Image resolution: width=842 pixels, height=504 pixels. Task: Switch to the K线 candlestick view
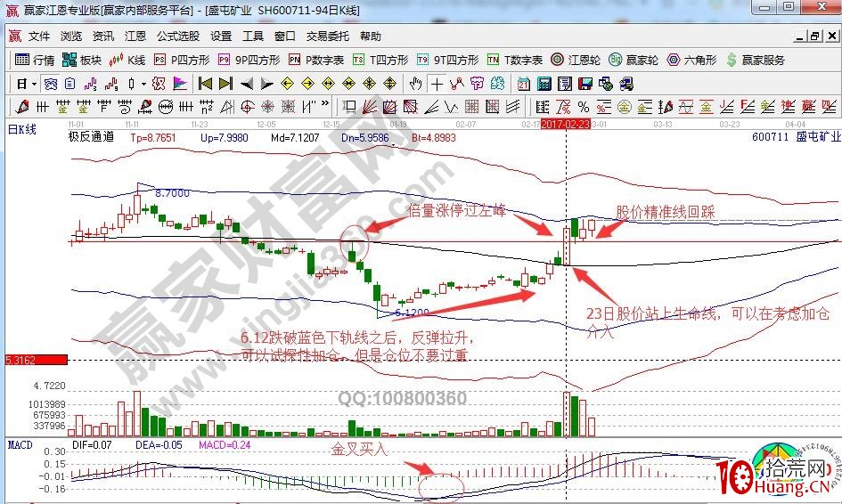tap(127, 60)
